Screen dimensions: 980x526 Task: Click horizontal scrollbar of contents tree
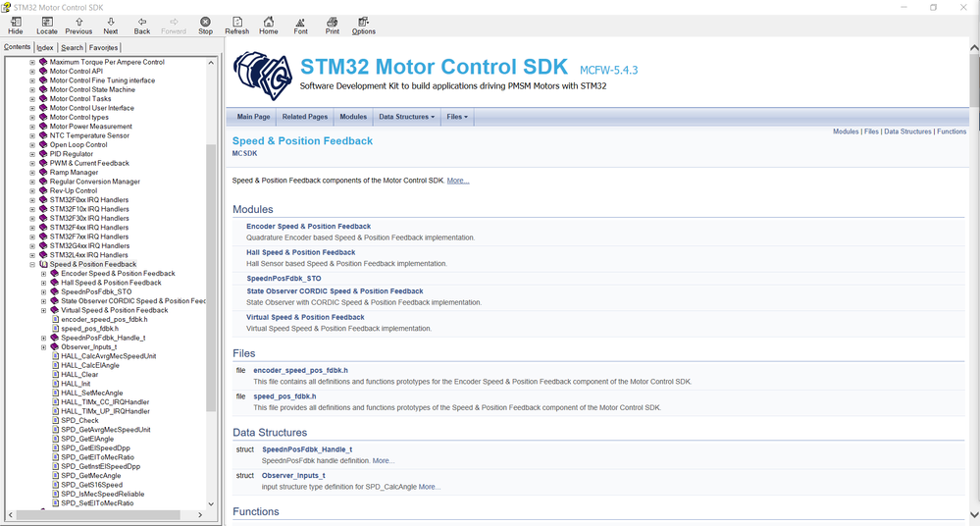point(98,515)
